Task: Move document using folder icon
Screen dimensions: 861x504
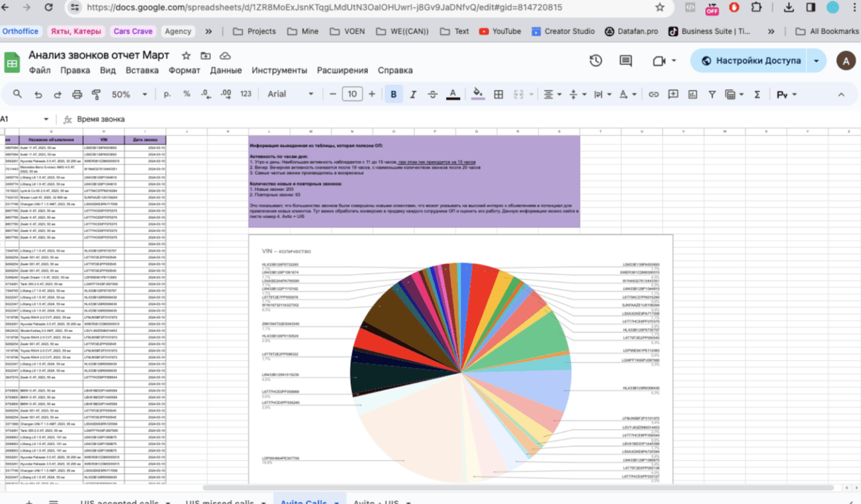Action: point(206,56)
